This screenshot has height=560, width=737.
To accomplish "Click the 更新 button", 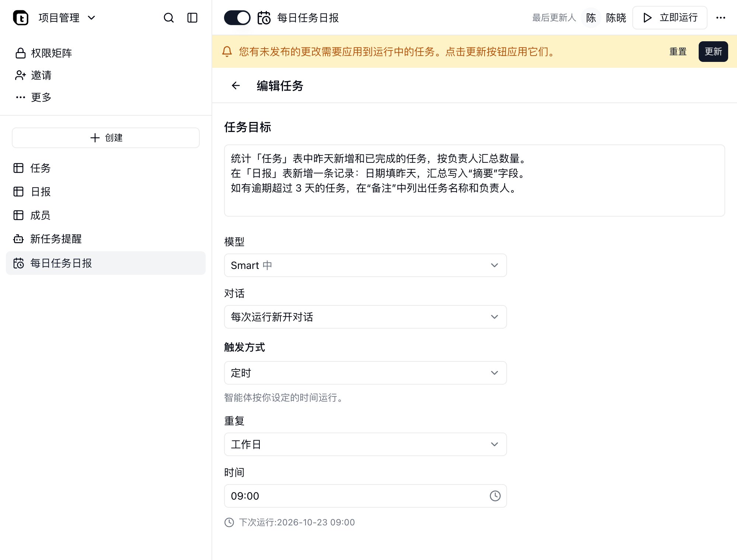I will [x=713, y=52].
